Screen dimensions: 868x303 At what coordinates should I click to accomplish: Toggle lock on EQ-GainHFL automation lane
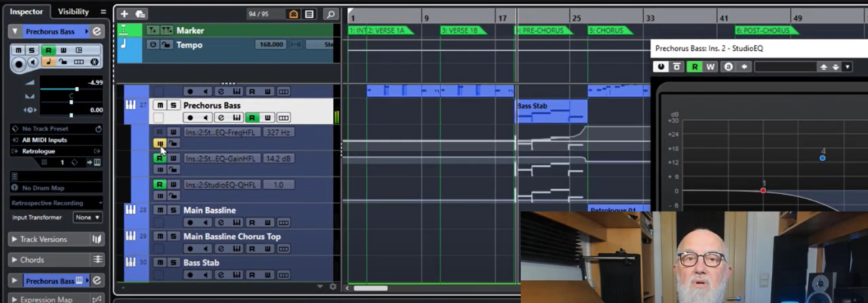pos(173,170)
